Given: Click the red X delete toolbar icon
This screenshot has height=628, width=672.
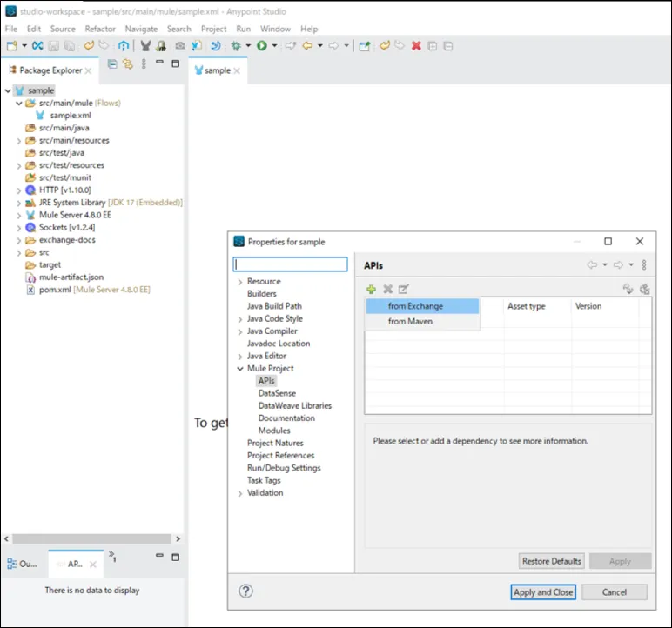Looking at the screenshot, I should click(x=416, y=46).
